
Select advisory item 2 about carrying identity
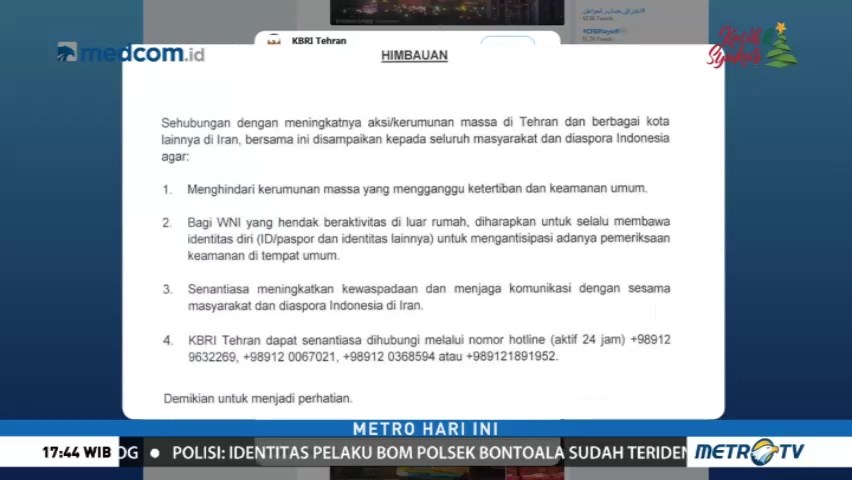tap(416, 239)
